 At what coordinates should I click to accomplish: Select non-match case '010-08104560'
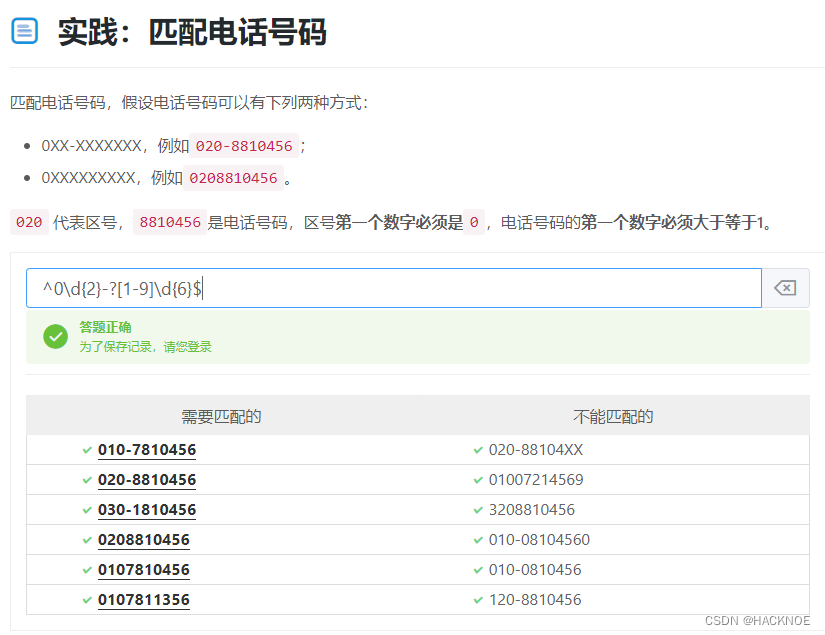539,540
